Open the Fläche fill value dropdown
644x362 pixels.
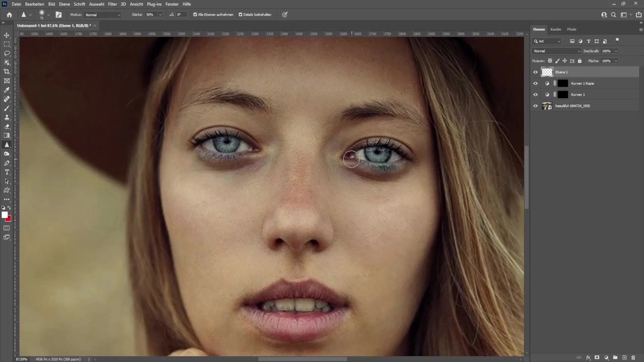tap(617, 61)
